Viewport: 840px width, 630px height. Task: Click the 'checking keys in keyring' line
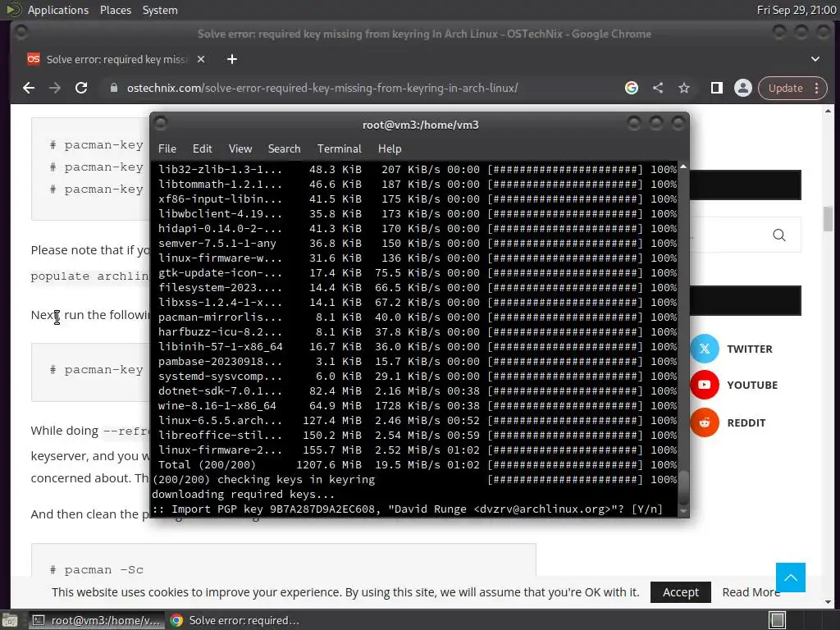click(x=414, y=479)
